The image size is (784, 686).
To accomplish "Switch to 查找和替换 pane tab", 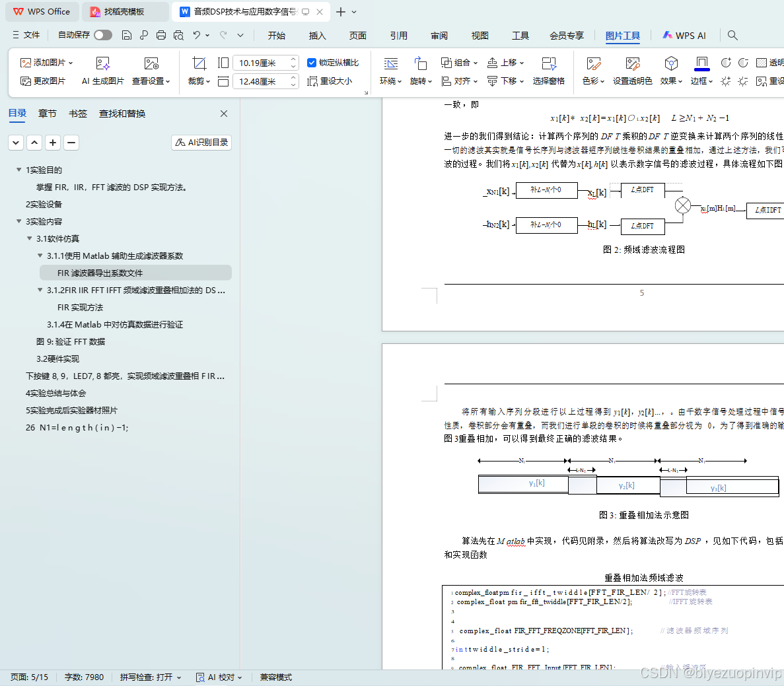I will (x=122, y=114).
